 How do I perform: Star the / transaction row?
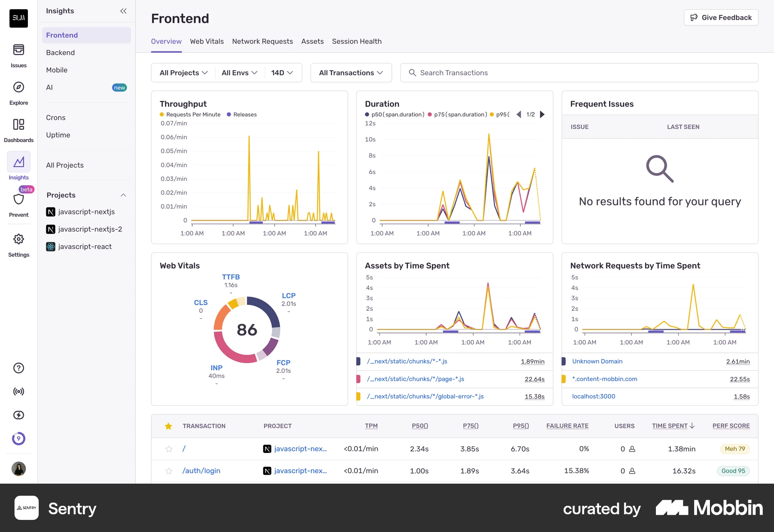tap(169, 449)
